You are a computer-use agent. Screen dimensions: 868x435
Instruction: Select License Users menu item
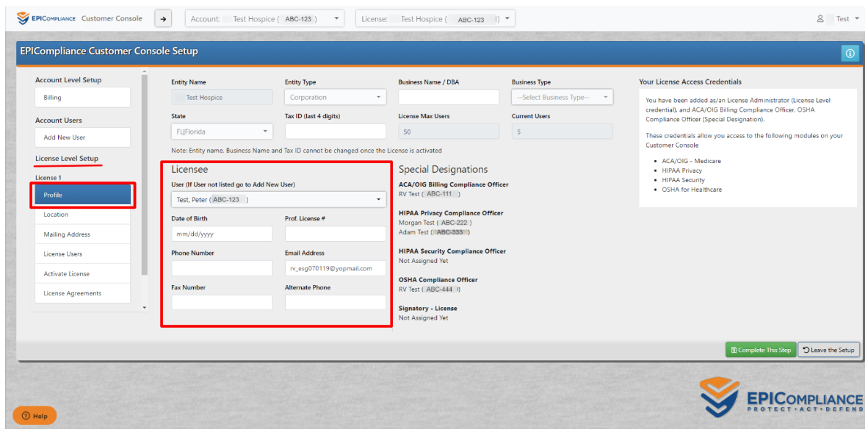coord(82,254)
